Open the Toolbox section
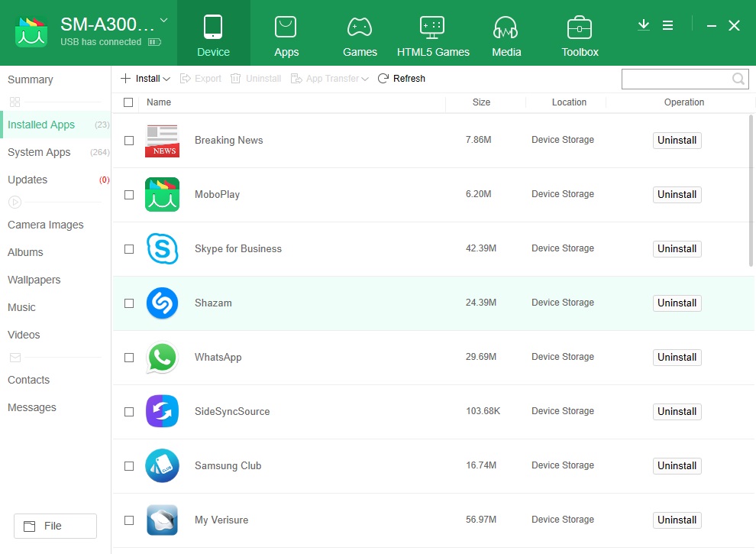Viewport: 756px width, 554px height. pos(580,27)
